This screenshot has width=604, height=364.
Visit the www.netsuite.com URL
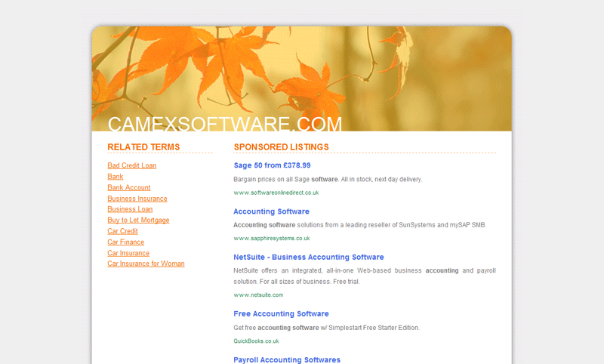point(258,295)
